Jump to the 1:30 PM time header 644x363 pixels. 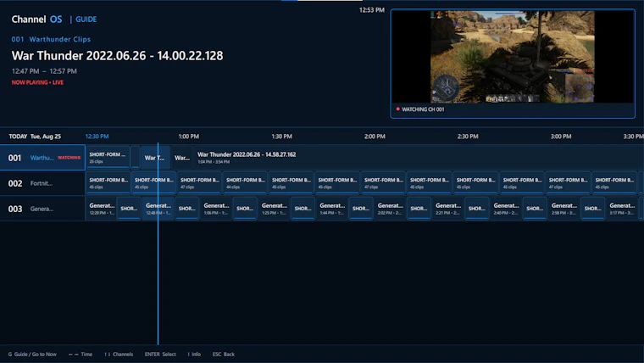coord(281,137)
